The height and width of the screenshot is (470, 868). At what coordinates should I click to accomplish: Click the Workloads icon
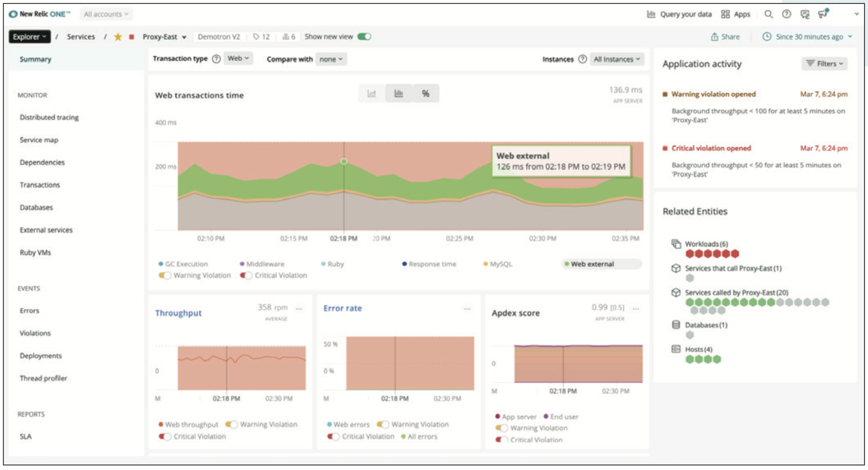coord(676,244)
